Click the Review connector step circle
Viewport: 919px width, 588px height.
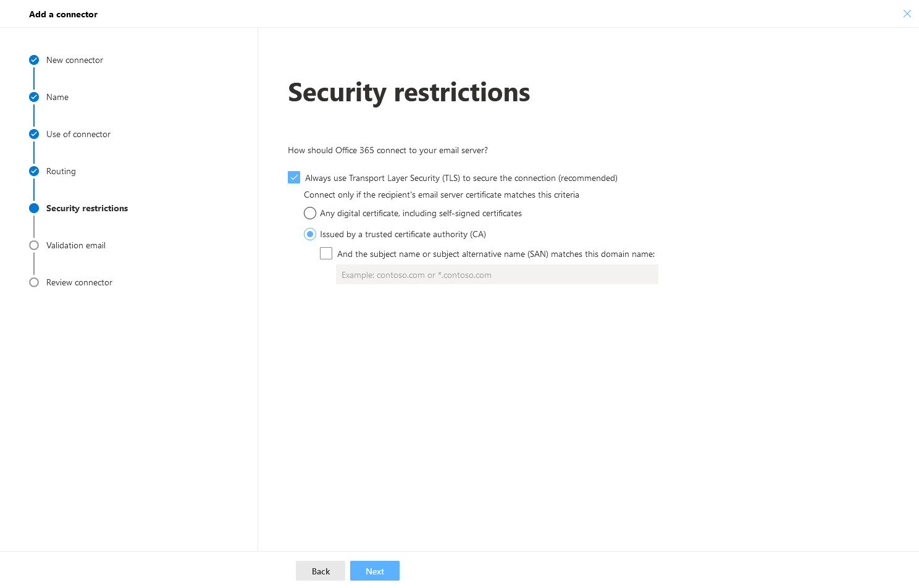pos(34,282)
